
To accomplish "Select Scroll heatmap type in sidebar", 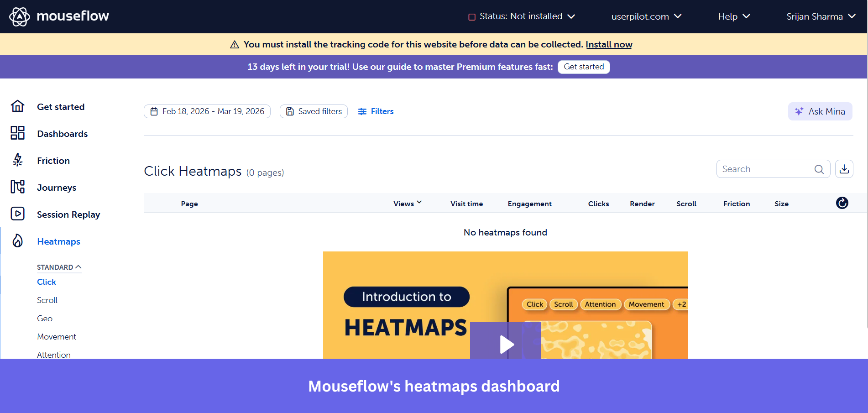I will click(x=47, y=300).
